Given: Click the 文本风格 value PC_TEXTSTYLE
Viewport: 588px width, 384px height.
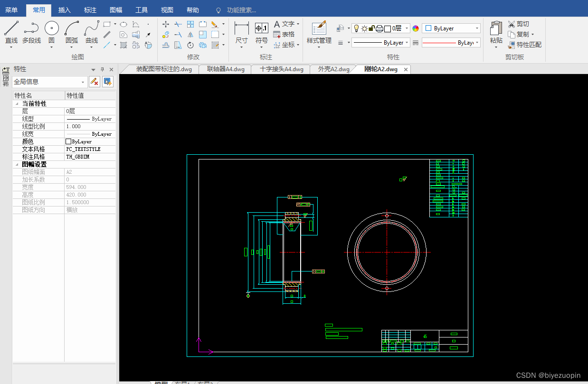Looking at the screenshot, I should point(90,149).
